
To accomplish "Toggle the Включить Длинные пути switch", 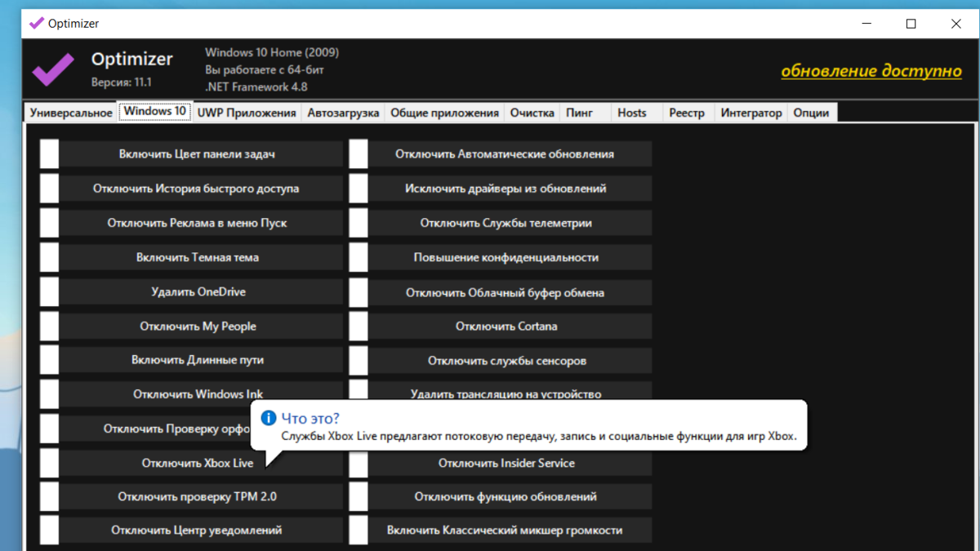I will (x=49, y=360).
